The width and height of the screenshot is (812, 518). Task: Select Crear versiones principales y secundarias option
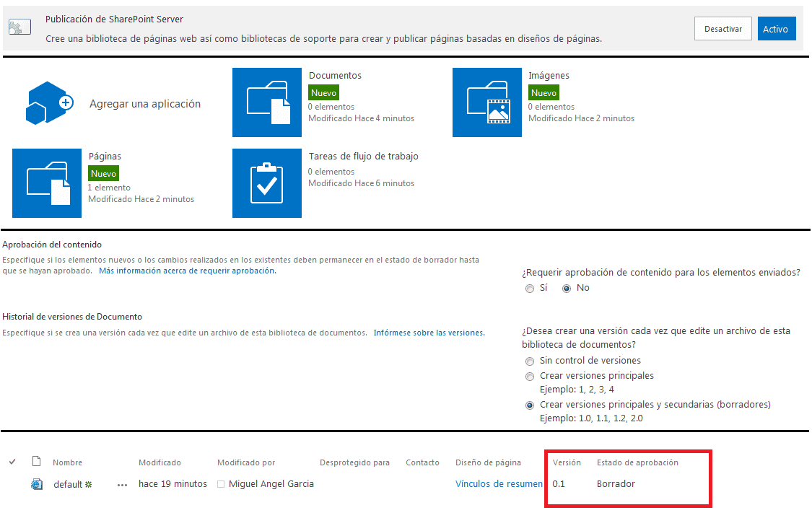click(529, 405)
